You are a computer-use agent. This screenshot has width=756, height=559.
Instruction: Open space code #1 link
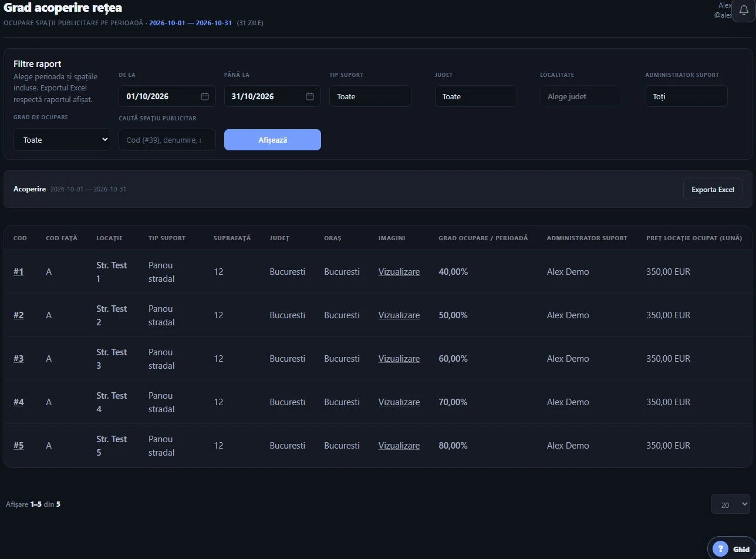(x=19, y=272)
